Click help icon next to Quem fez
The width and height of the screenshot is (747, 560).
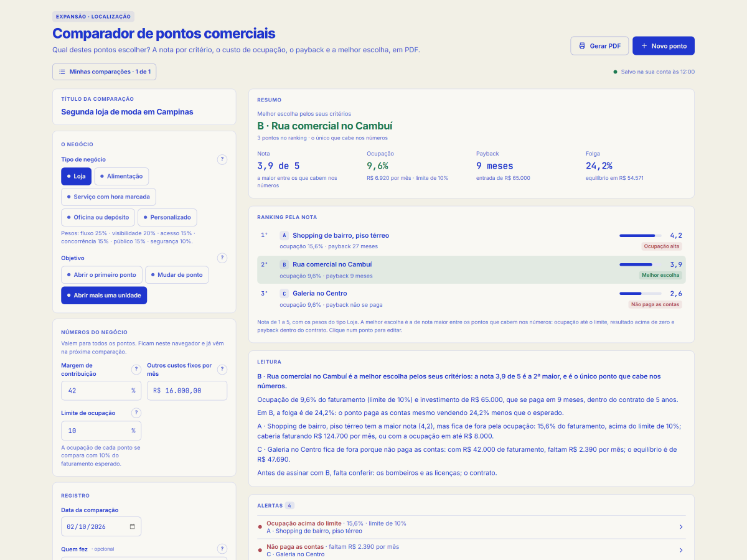(x=222, y=549)
